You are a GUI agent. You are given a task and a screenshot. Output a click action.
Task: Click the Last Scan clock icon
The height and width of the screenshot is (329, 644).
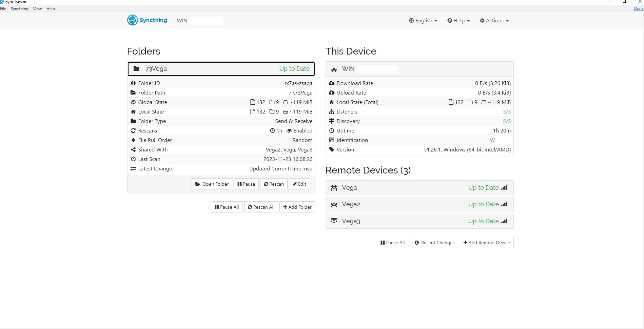coord(133,159)
